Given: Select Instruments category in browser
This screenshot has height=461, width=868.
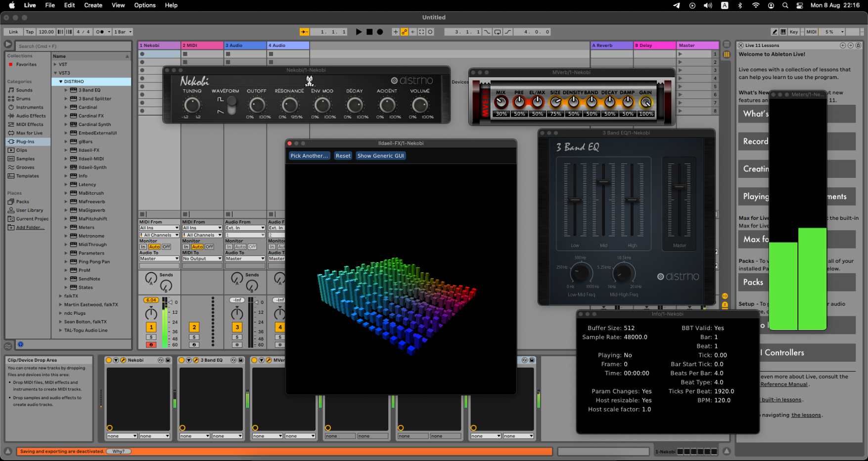Looking at the screenshot, I should [x=28, y=107].
